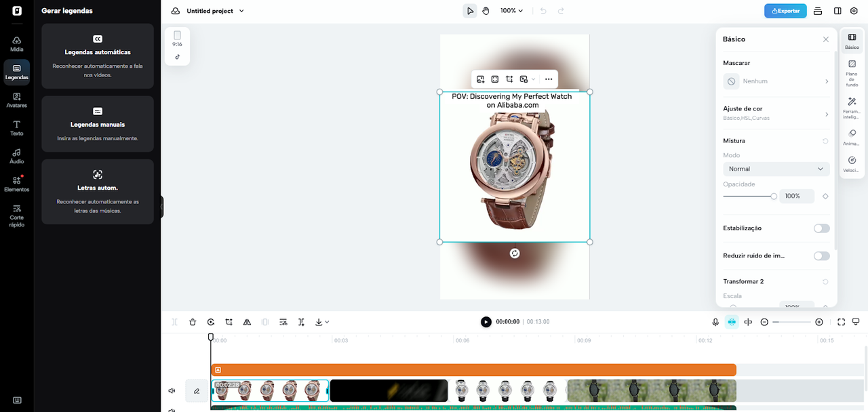The image size is (868, 412).
Task: Mute the video track speaker icon
Action: point(172,391)
